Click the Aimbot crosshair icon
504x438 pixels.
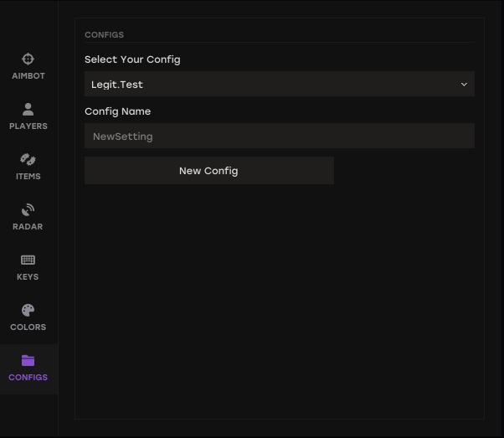pyautogui.click(x=28, y=59)
